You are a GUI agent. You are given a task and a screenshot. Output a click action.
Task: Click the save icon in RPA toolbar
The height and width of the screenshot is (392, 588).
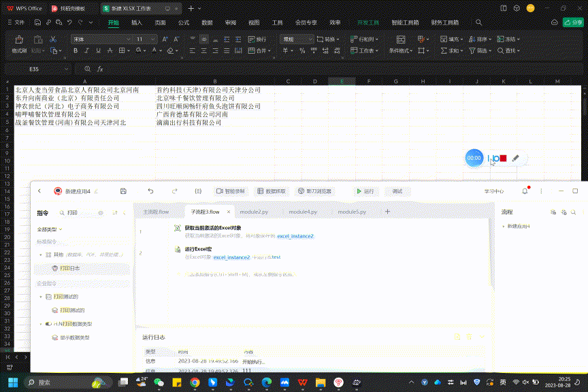[123, 191]
